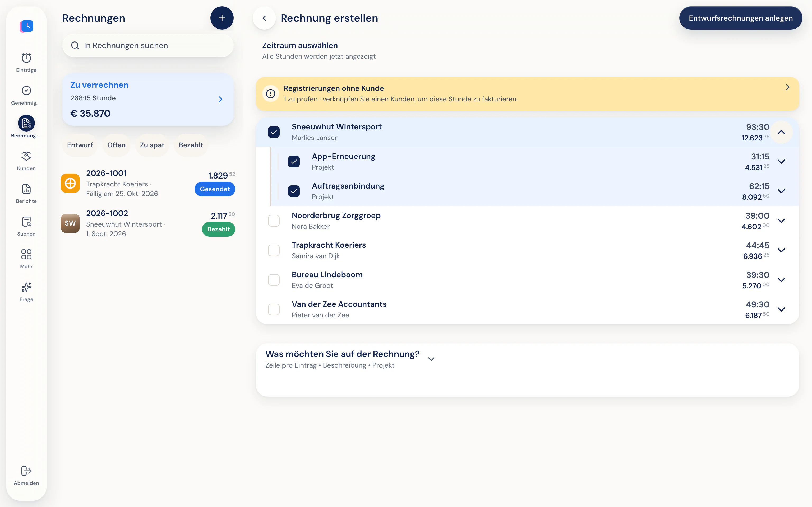The width and height of the screenshot is (812, 507).
Task: Expand Was möchten Sie auf der Rechnung
Action: coord(431,359)
